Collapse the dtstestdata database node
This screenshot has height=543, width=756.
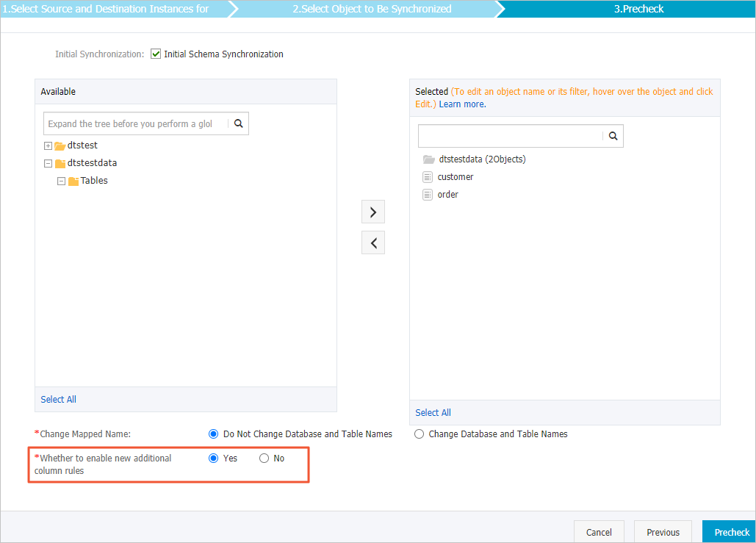(48, 163)
